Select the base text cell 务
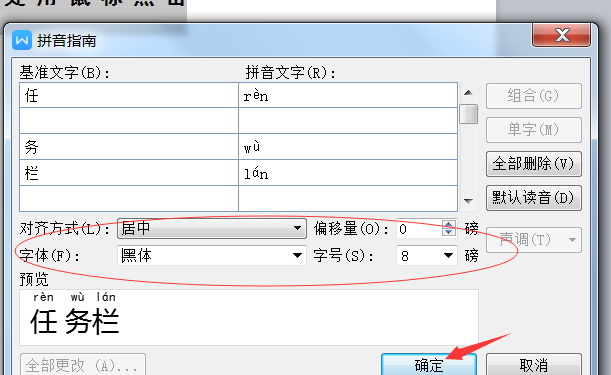Screen dimensions: 611x375 [x=129, y=147]
